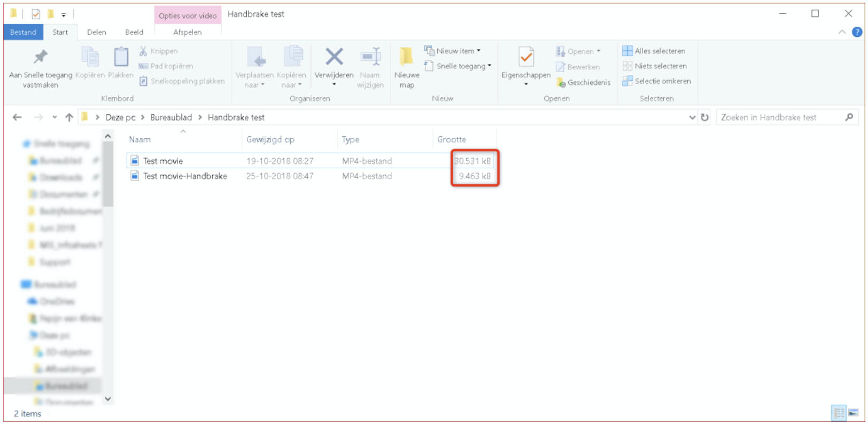
Task: Pin to Quick Access with the pushpin icon
Action: point(41,57)
